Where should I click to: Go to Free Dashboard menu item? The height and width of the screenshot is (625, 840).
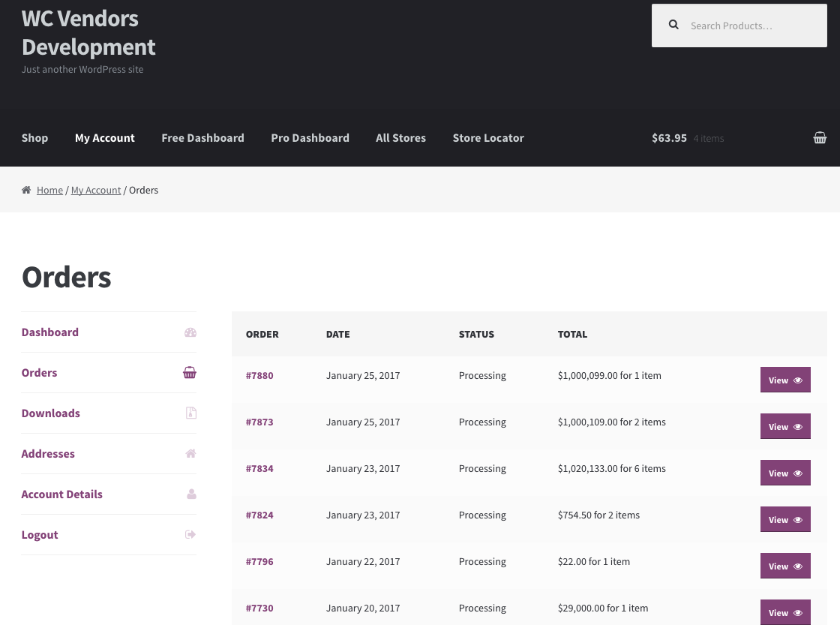pos(203,138)
